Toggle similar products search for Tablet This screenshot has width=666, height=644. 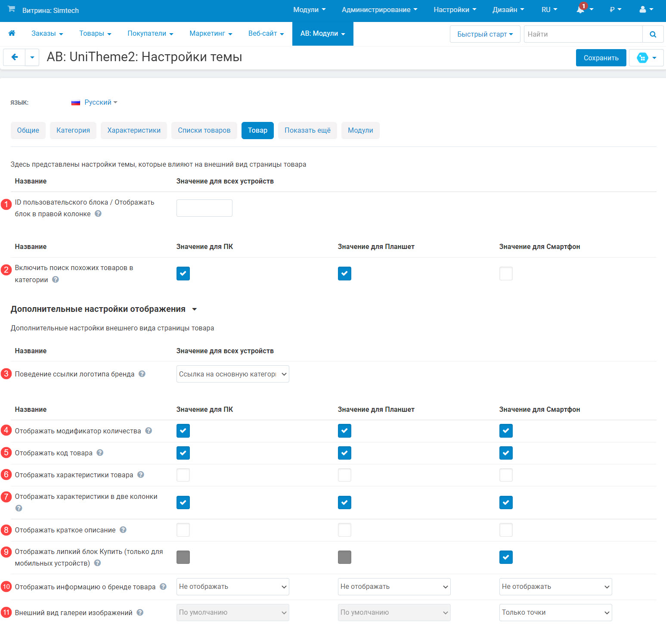pyautogui.click(x=344, y=274)
